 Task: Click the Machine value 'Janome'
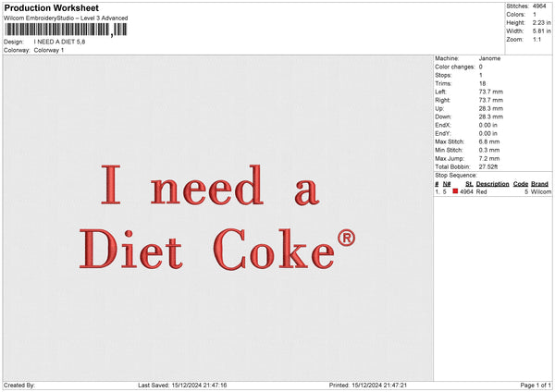(x=489, y=58)
